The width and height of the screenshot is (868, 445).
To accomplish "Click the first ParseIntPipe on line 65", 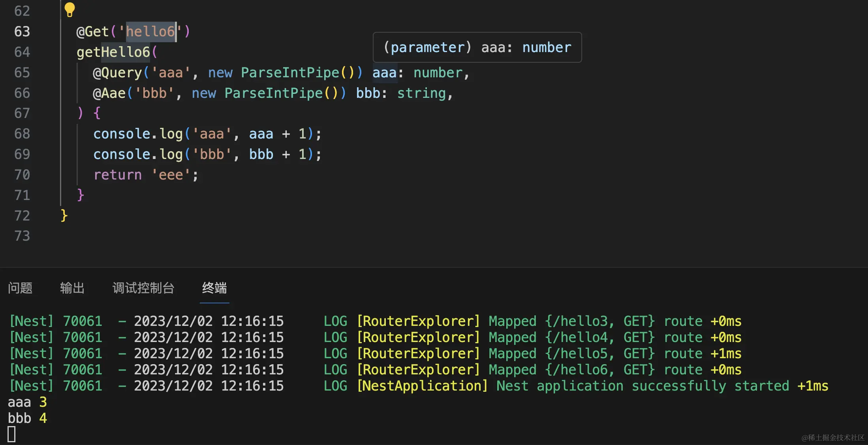I will [290, 73].
